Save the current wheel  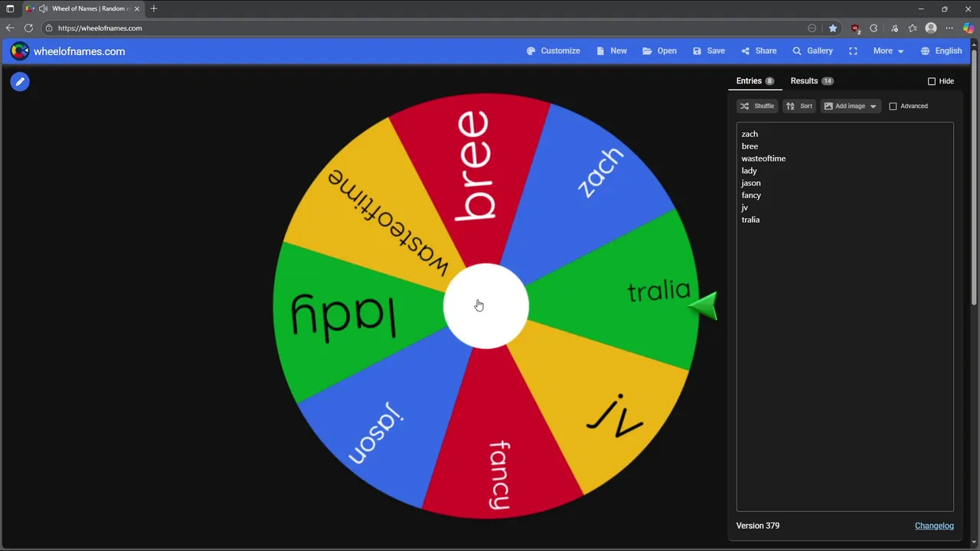[708, 51]
